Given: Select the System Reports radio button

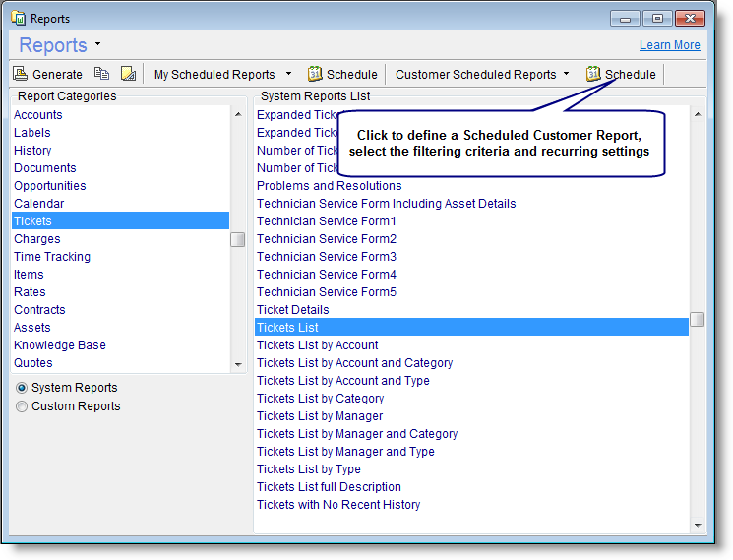Looking at the screenshot, I should click(22, 388).
